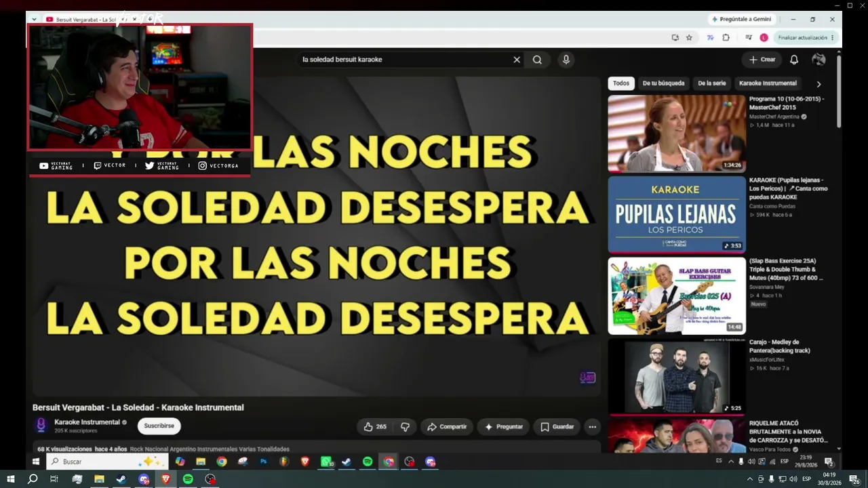The image size is (868, 488).
Task: Open the Chrome tab search dropdown
Action: (x=34, y=20)
